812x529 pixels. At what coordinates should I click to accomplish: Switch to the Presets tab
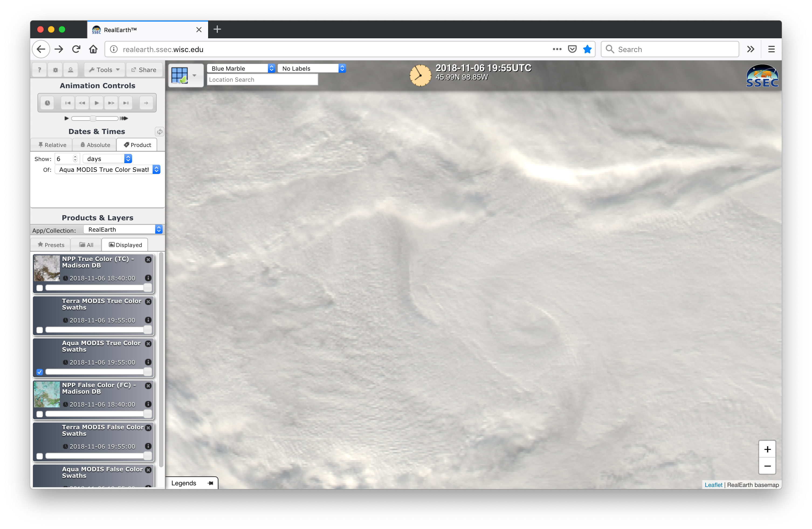[51, 245]
